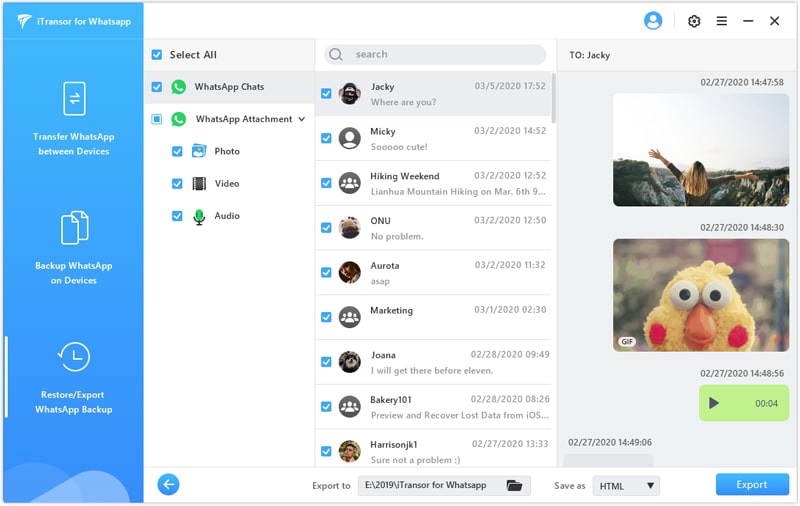The width and height of the screenshot is (800, 506).
Task: Open settings gear icon
Action: 694,21
